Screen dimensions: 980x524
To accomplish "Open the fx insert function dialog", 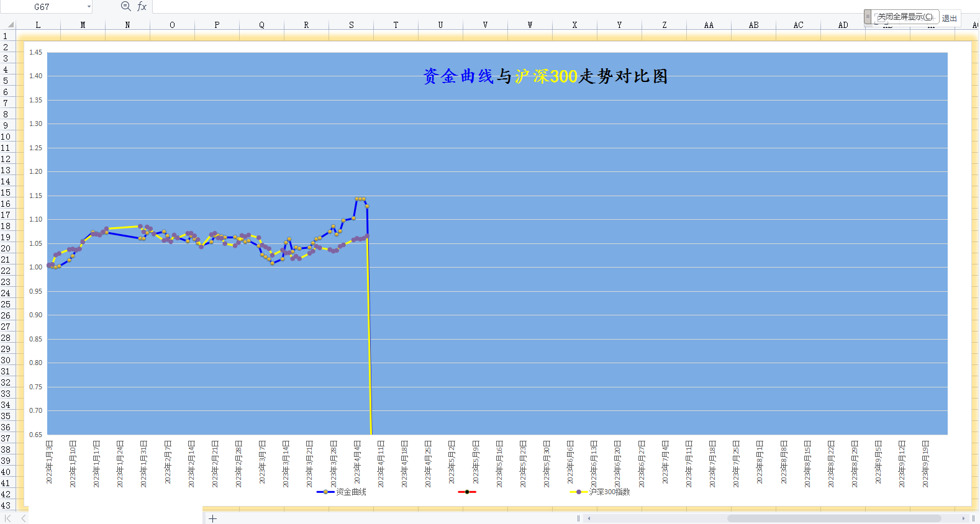I will 142,6.
